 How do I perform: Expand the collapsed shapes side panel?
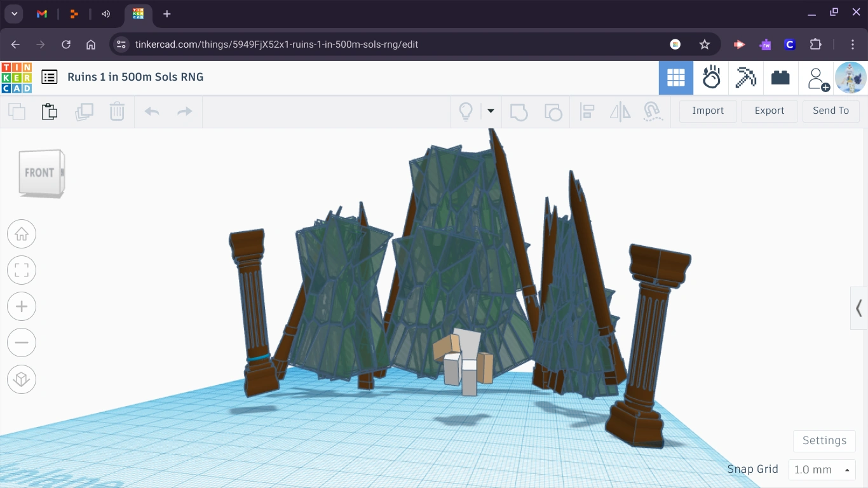858,308
